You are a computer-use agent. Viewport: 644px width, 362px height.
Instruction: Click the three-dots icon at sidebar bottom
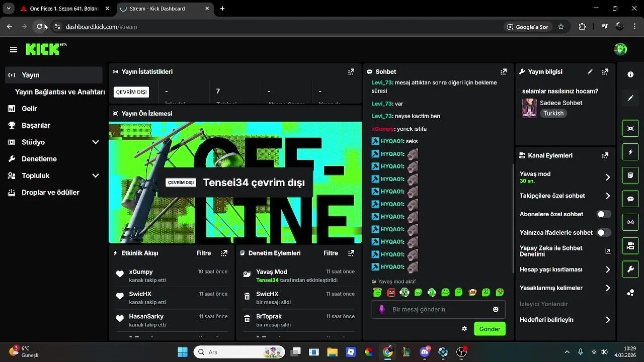(630, 293)
